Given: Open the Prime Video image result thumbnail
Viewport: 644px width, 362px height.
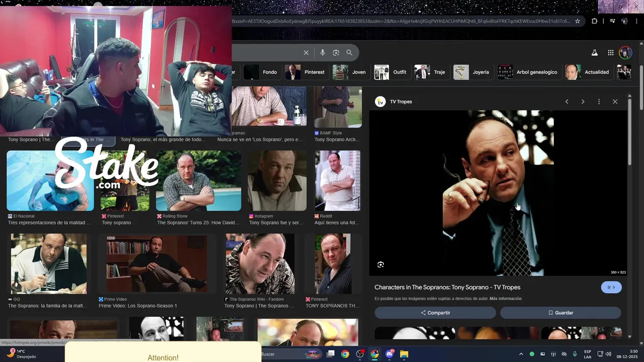Looking at the screenshot, I should [156, 263].
